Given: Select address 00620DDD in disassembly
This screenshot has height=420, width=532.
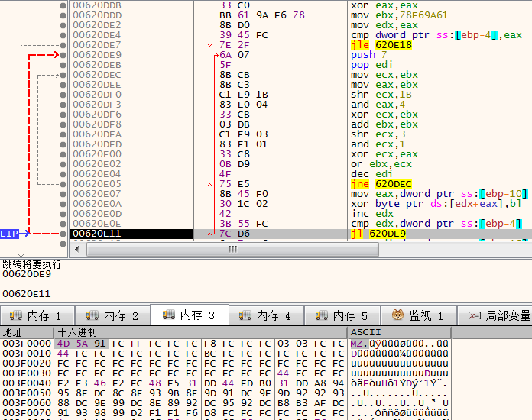Looking at the screenshot, I should pos(97,15).
